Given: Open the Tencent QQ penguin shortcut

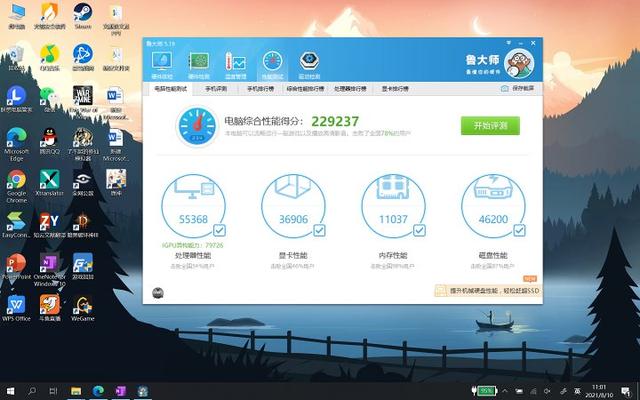Looking at the screenshot, I should (49, 141).
